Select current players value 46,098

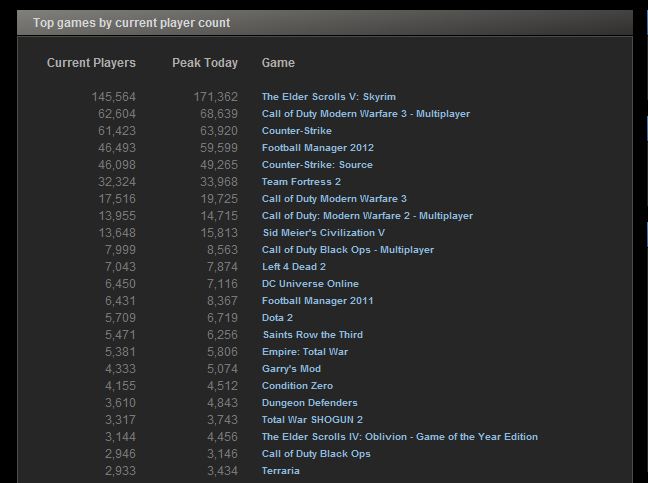click(117, 164)
